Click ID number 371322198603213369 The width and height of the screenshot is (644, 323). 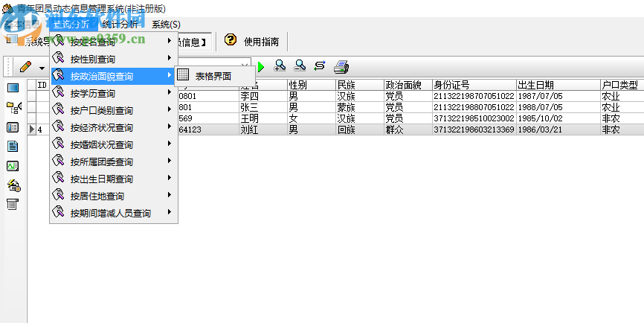(474, 129)
